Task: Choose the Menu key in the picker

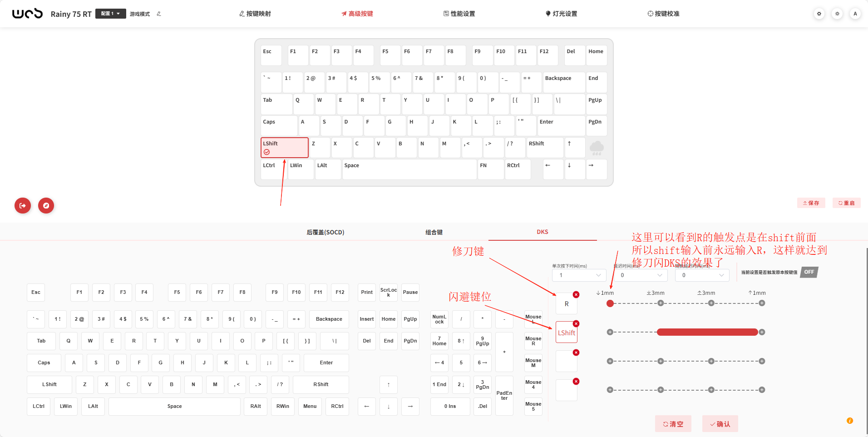Action: 310,407
